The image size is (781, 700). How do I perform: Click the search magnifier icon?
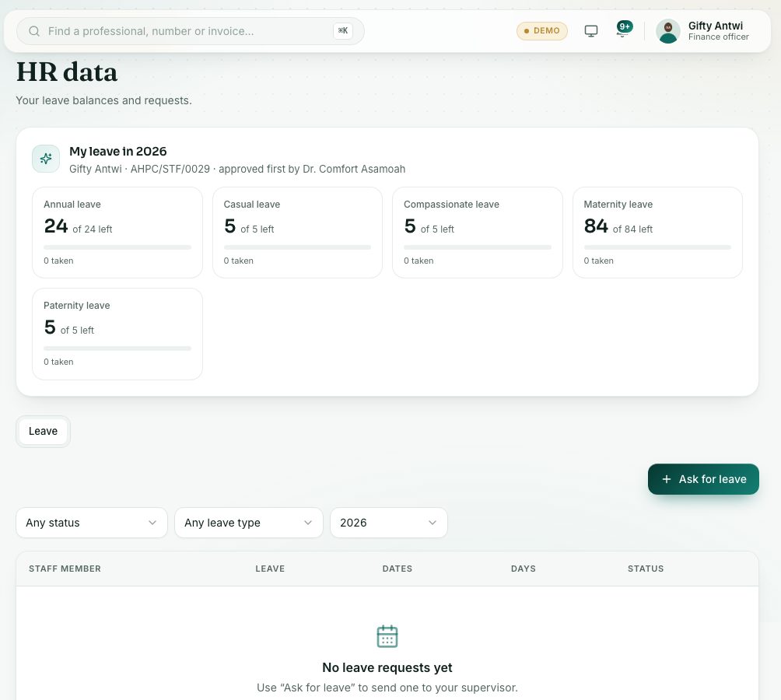pos(34,31)
